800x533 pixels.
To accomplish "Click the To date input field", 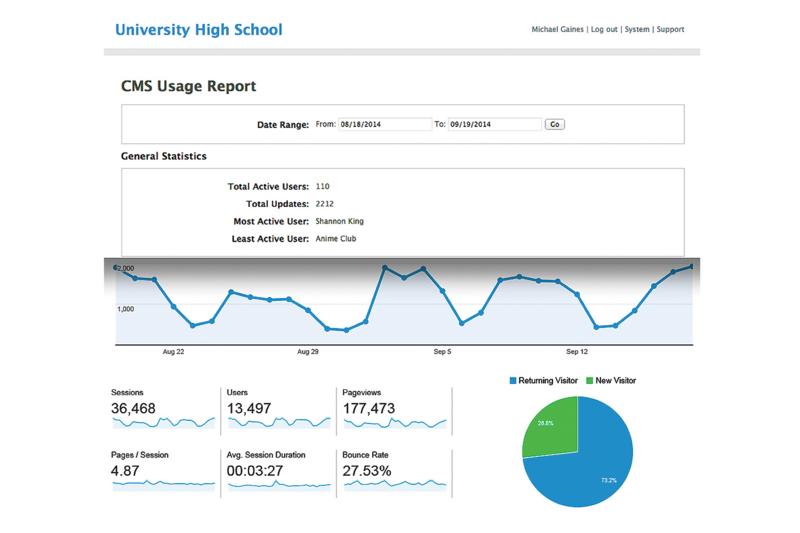I will [x=493, y=124].
